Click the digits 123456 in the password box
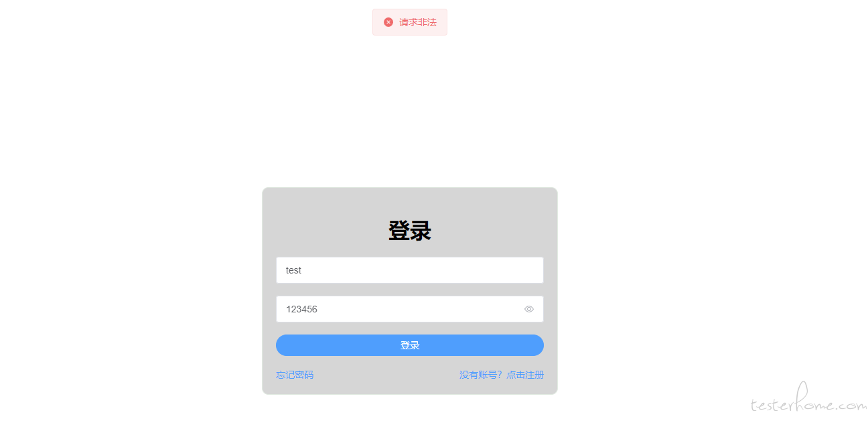 (301, 309)
